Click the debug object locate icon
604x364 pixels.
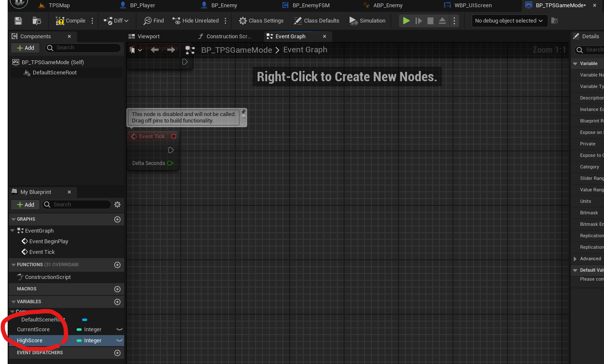click(x=554, y=21)
